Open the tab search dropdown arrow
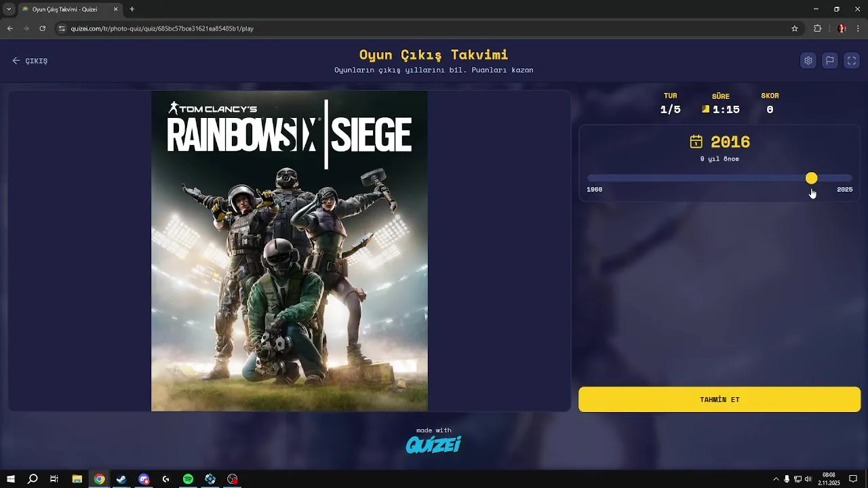868x488 pixels. click(x=9, y=9)
